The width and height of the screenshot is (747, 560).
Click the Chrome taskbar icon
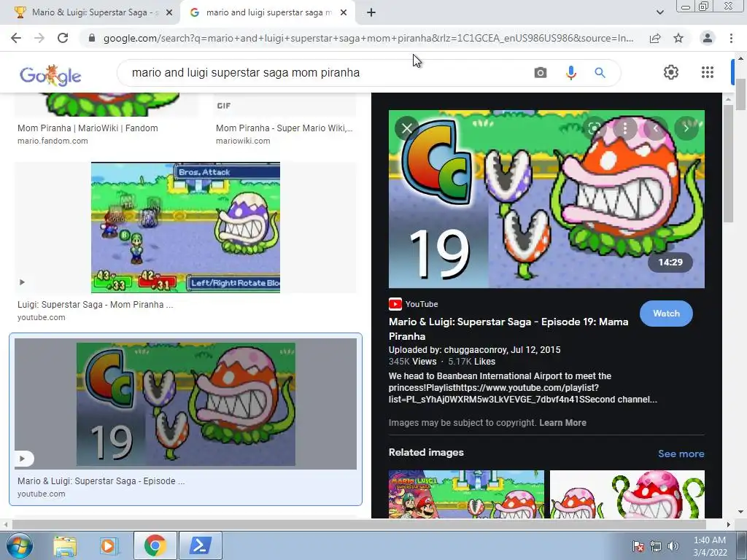pyautogui.click(x=155, y=545)
